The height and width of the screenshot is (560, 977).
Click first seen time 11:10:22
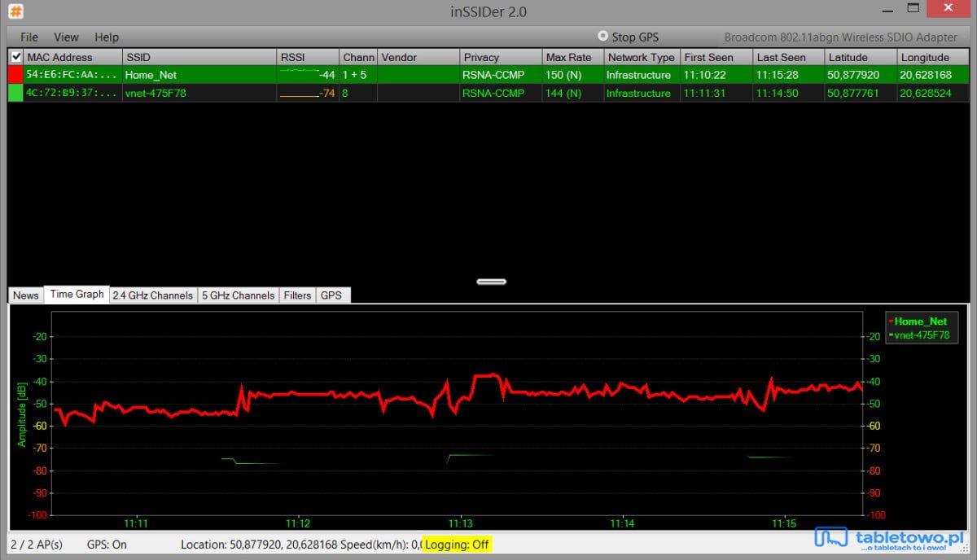[705, 75]
